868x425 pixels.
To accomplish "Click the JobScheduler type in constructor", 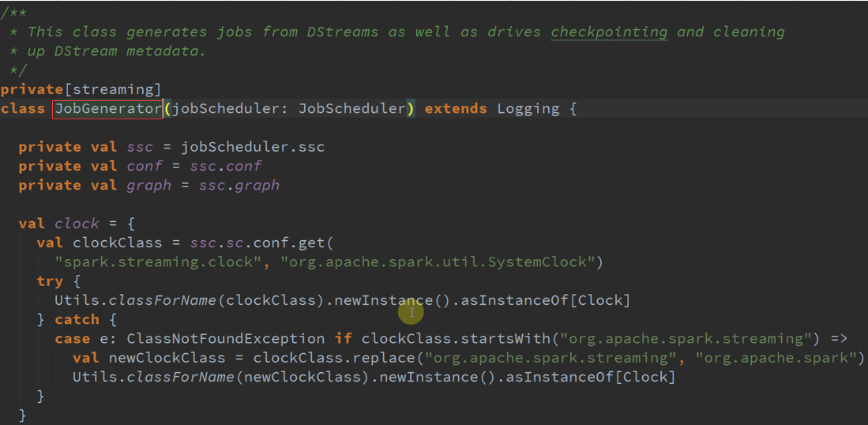I will (x=352, y=109).
